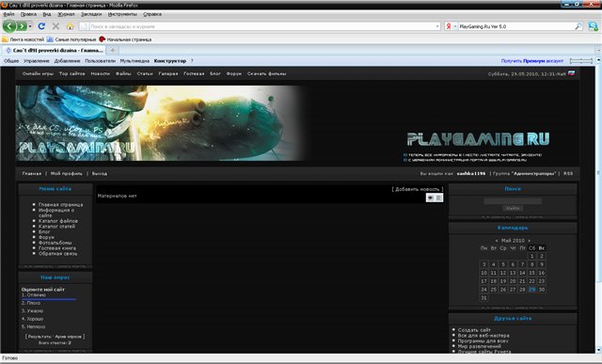602x364 pixels.
Task: Click the site search input field
Action: (x=513, y=201)
